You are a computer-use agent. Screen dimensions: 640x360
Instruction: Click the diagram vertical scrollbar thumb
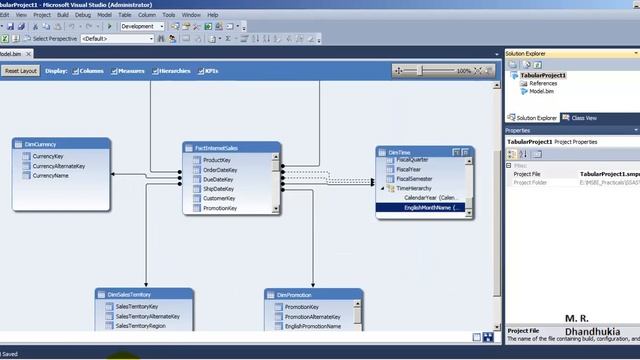pos(497,223)
